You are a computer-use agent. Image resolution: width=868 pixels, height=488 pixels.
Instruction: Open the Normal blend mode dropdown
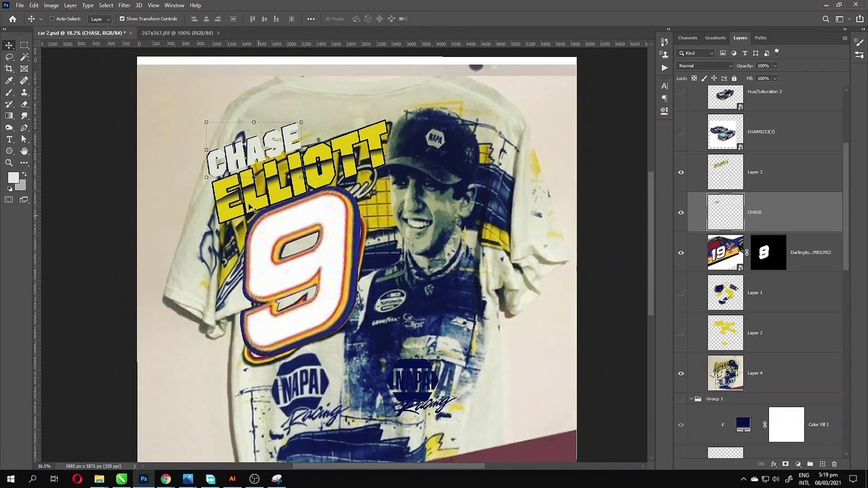pos(705,66)
